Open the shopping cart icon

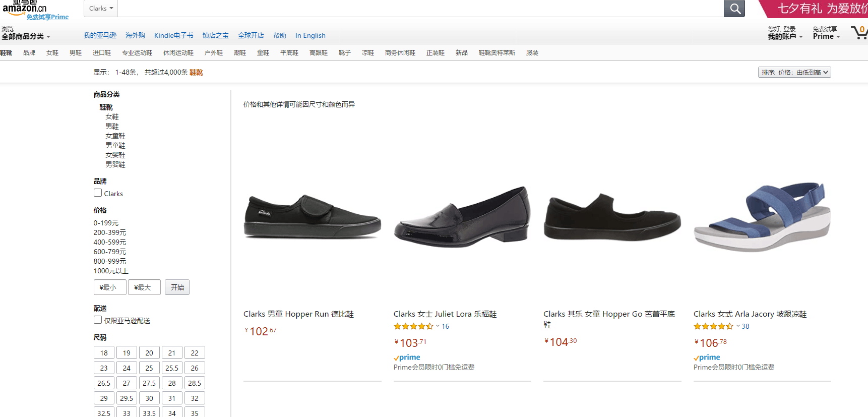[x=859, y=33]
